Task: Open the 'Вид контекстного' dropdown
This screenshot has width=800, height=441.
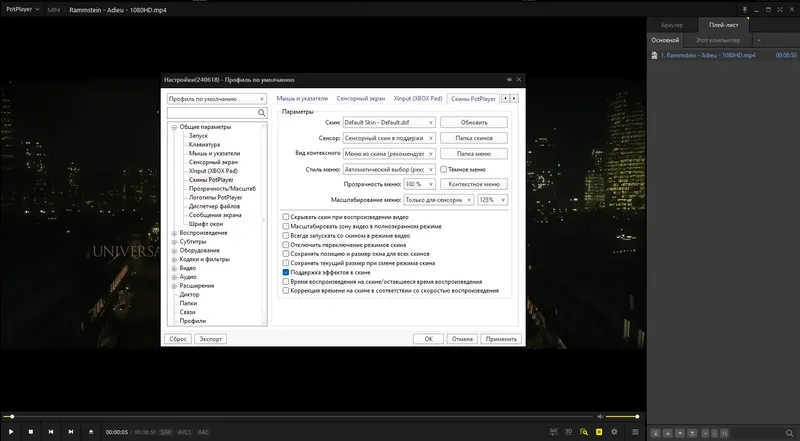Action: click(x=389, y=154)
